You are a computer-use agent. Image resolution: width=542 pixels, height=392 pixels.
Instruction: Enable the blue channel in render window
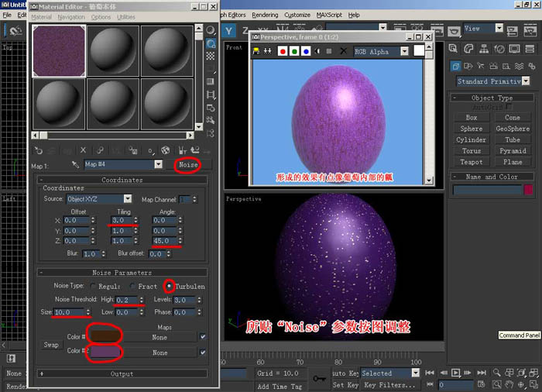306,52
